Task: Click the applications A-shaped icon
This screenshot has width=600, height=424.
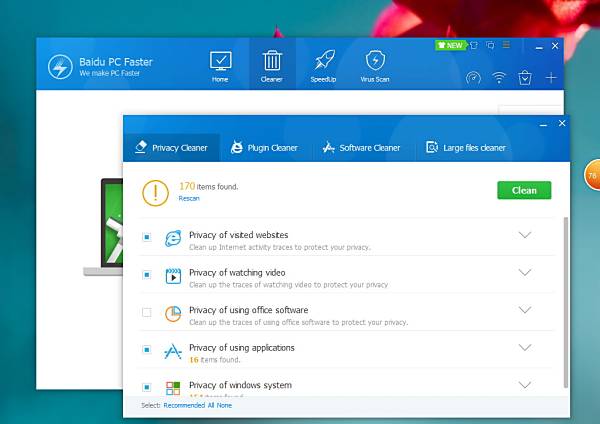Action: [x=173, y=351]
